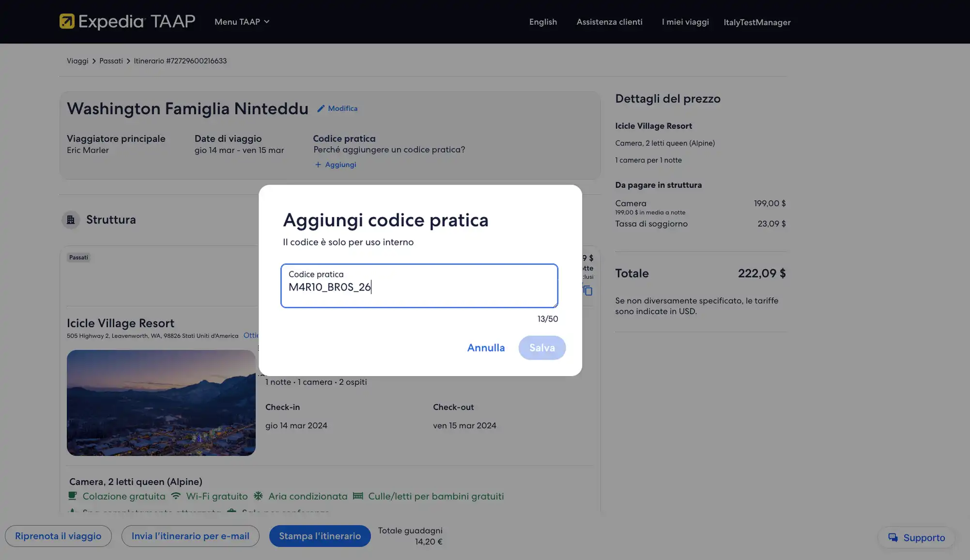This screenshot has width=970, height=560.
Task: Click the Check-out ven 15 mar 2024 date
Action: (464, 425)
